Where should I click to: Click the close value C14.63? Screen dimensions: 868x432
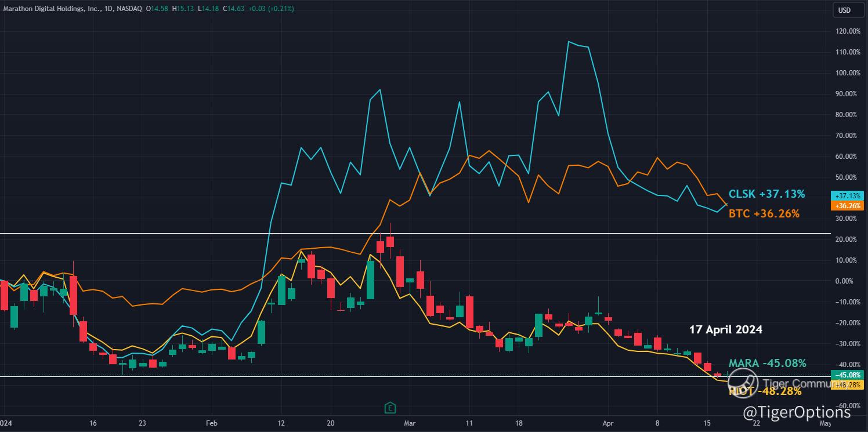click(x=233, y=9)
